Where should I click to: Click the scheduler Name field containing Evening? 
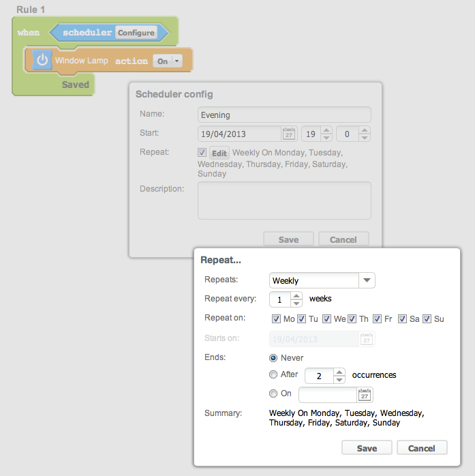(x=284, y=115)
